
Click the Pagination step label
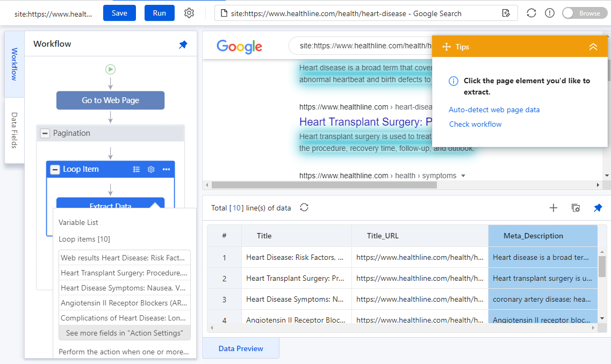(x=71, y=133)
